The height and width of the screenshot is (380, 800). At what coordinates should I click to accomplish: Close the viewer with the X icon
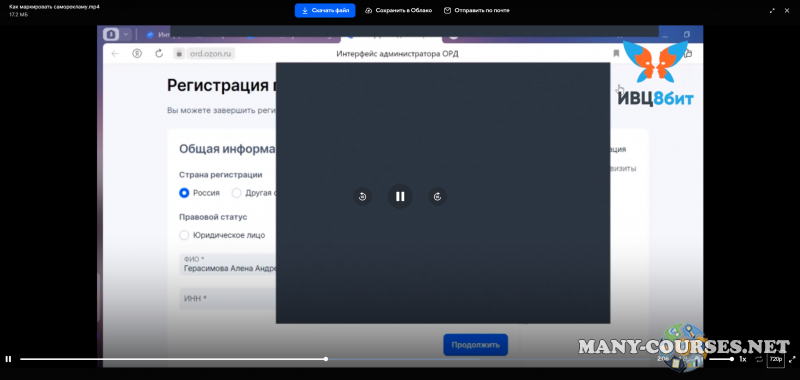pos(787,10)
